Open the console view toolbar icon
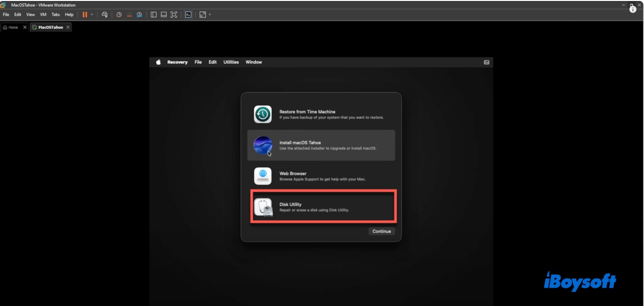This screenshot has width=644, height=306. pyautogui.click(x=188, y=14)
